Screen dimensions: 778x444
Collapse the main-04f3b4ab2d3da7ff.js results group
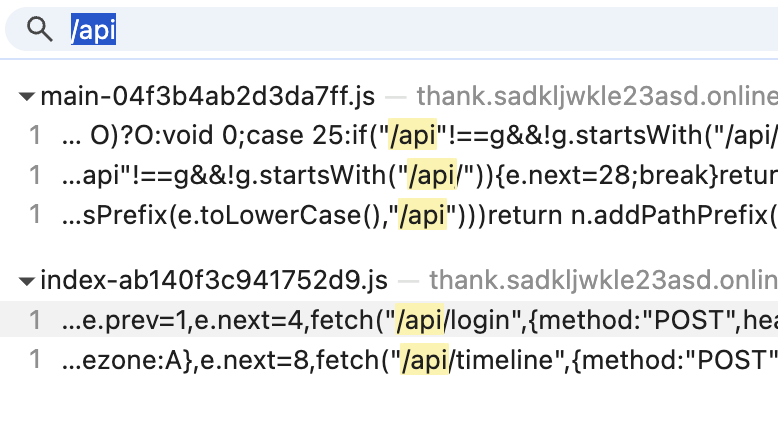(26, 96)
